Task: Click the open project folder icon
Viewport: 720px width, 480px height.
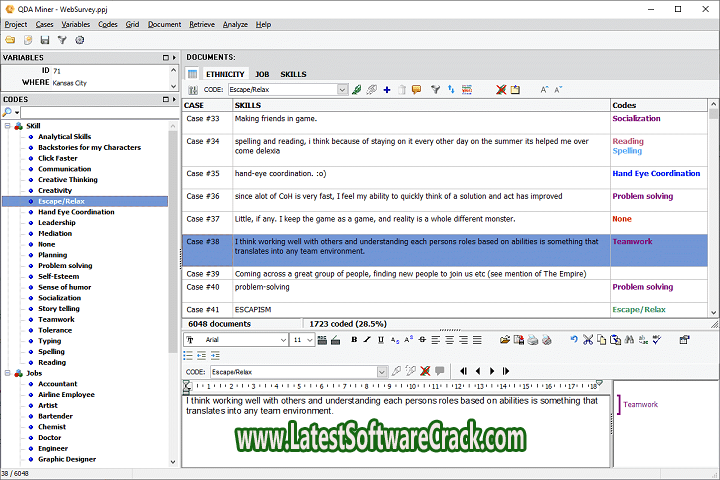Action: pos(10,40)
